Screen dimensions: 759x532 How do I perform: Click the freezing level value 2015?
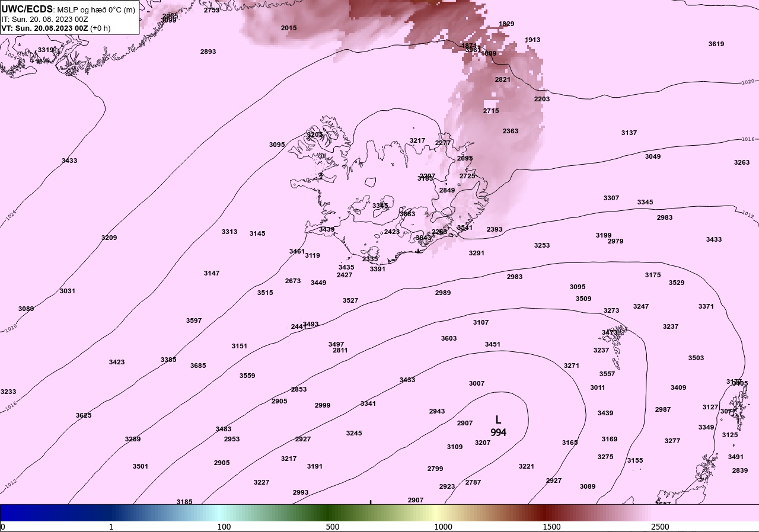click(x=289, y=28)
